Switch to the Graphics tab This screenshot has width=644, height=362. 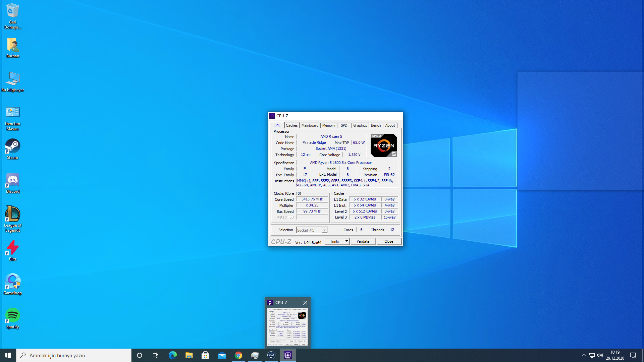pos(360,125)
